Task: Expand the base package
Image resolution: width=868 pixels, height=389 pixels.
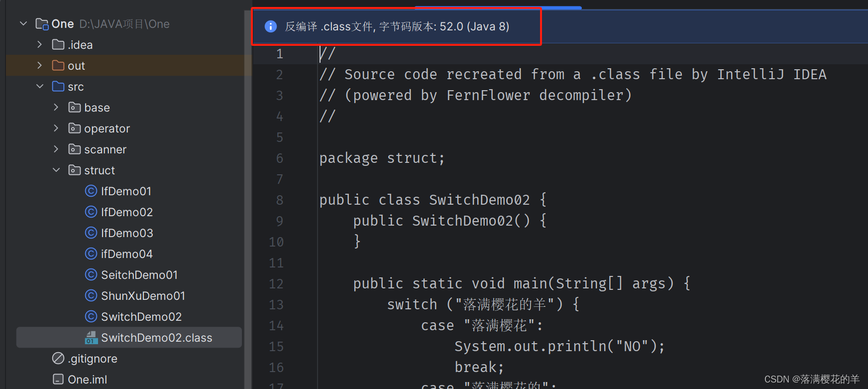Action: (x=56, y=107)
